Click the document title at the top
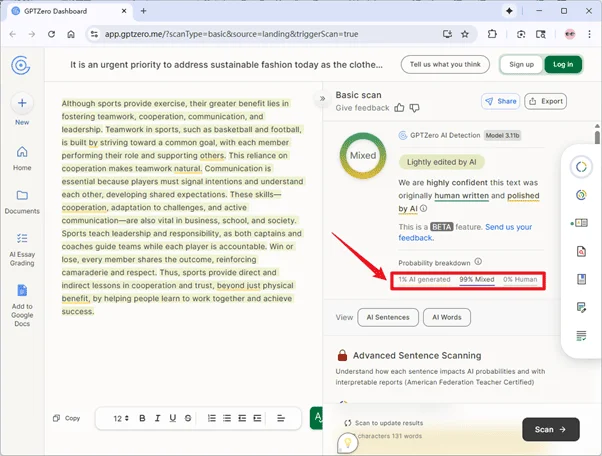602x456 pixels. [226, 65]
